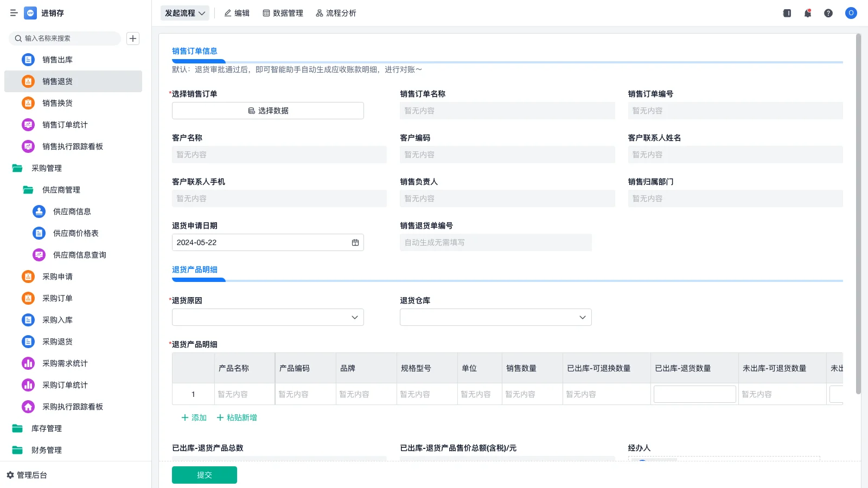Open the 销售出库 form icon

pos(28,60)
